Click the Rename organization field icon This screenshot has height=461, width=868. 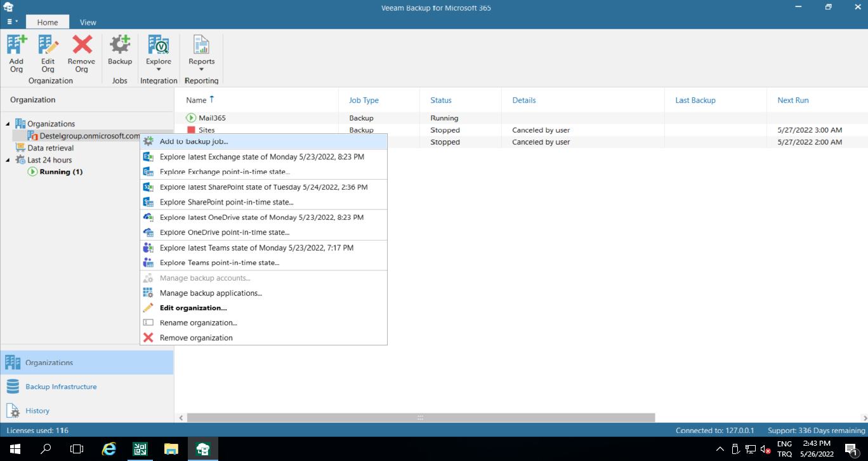(148, 323)
